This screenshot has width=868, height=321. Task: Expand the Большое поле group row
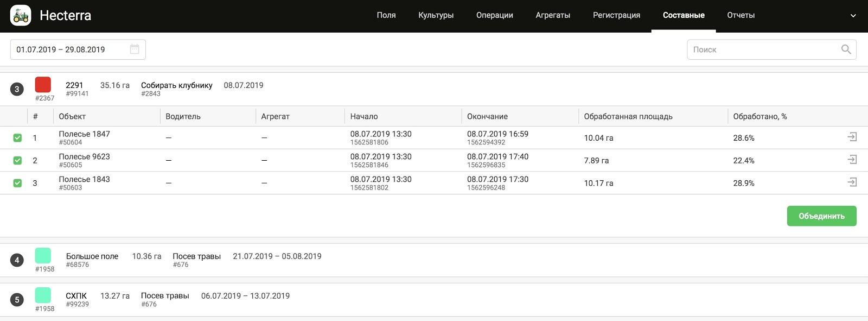click(x=92, y=256)
